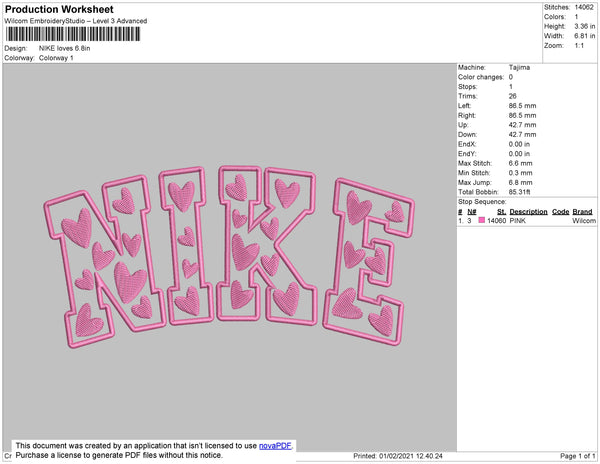The width and height of the screenshot is (600, 464).
Task: Click the design name 'NIKE loves 6.8in'
Action: [x=65, y=48]
